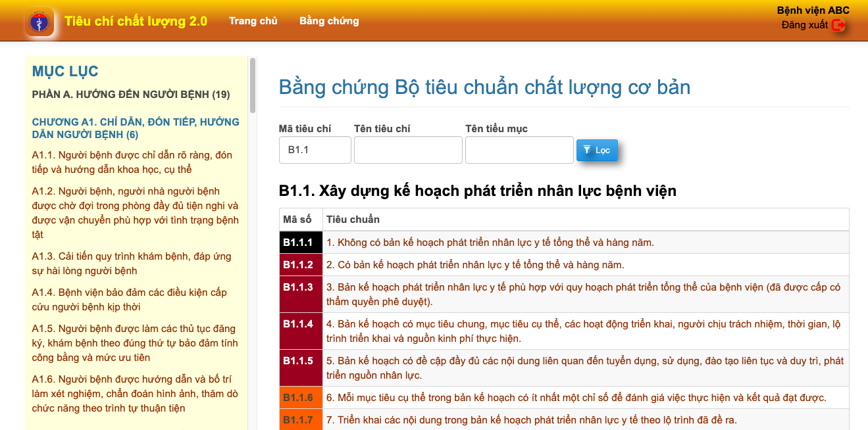Click the black B1.1.1 code cell

click(x=298, y=243)
